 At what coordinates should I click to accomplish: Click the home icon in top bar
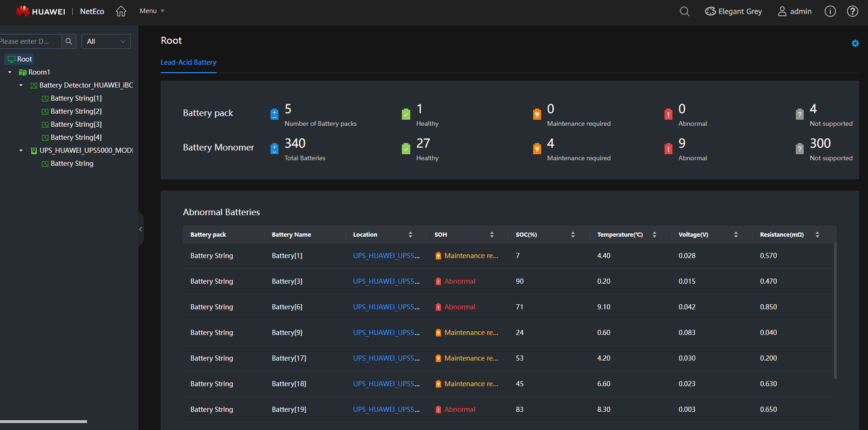tap(121, 11)
